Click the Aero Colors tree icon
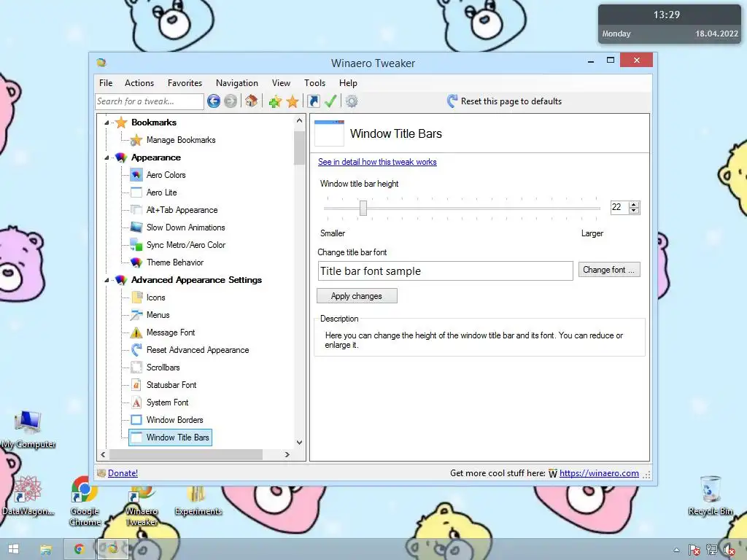Screen dimensions: 747x560 pos(136,175)
